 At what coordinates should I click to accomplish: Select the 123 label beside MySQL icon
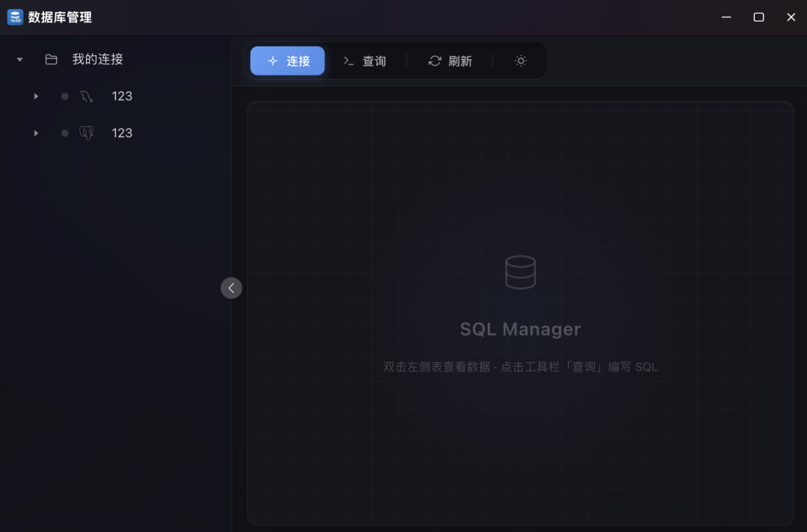click(x=122, y=96)
